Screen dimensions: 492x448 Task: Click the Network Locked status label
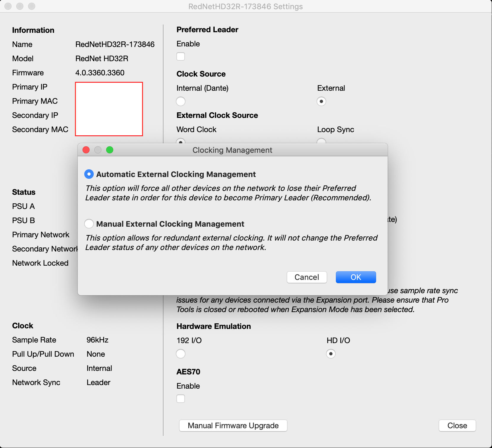(x=40, y=263)
